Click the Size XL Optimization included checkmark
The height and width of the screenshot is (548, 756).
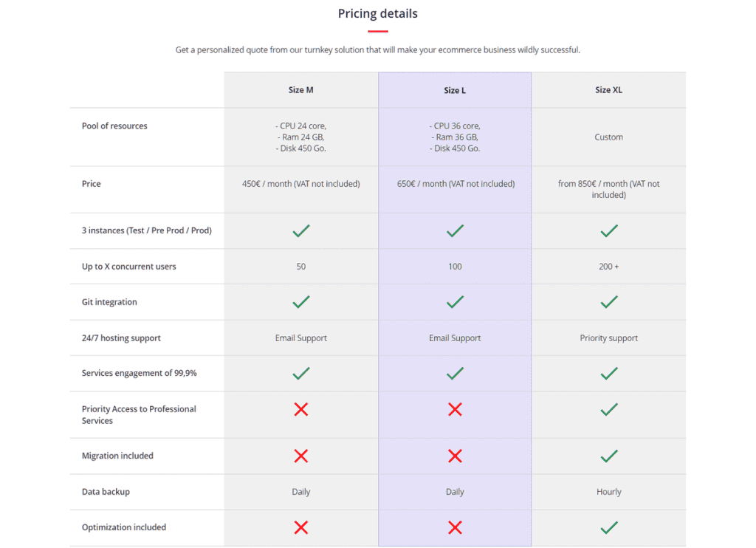[608, 527]
